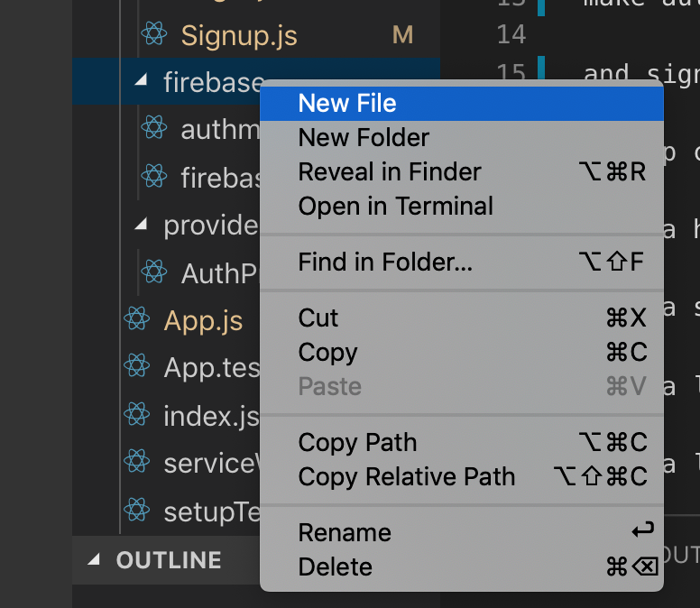
Task: Choose Delete in the context menu
Action: [x=335, y=567]
